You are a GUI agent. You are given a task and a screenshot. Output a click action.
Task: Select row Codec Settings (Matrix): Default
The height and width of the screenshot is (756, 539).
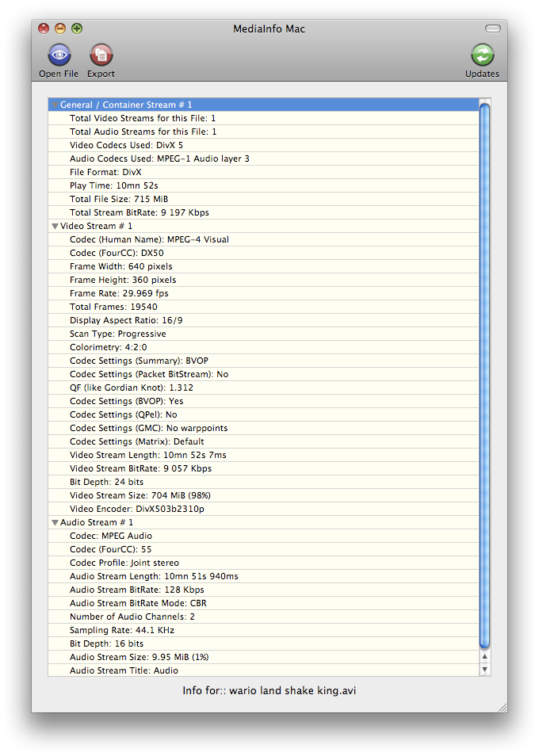pos(263,442)
